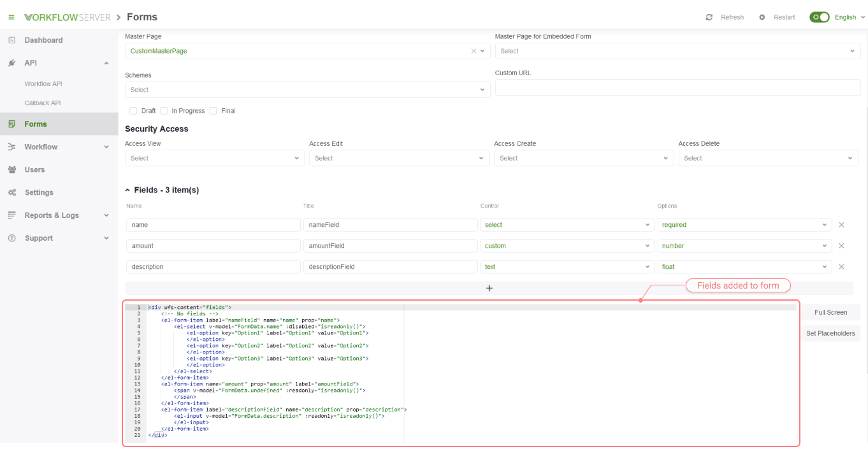Click the Refresh arrows icon

pos(709,17)
